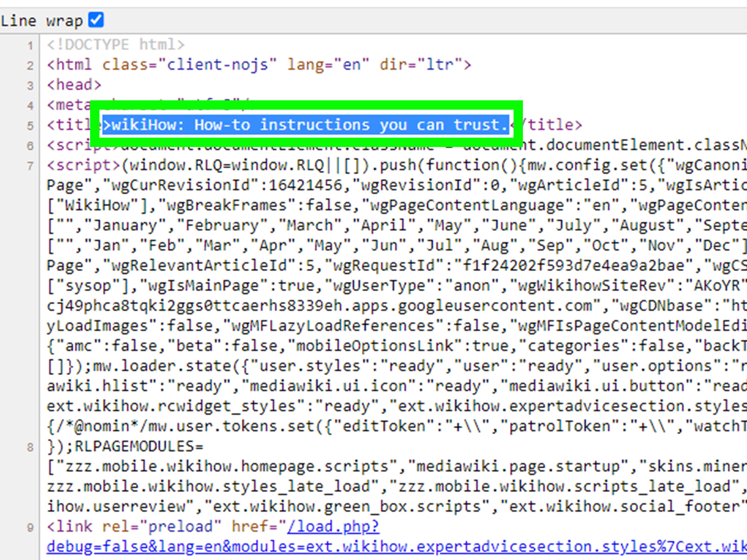
Task: Click the link rel="preload" attribute text
Action: click(x=162, y=526)
